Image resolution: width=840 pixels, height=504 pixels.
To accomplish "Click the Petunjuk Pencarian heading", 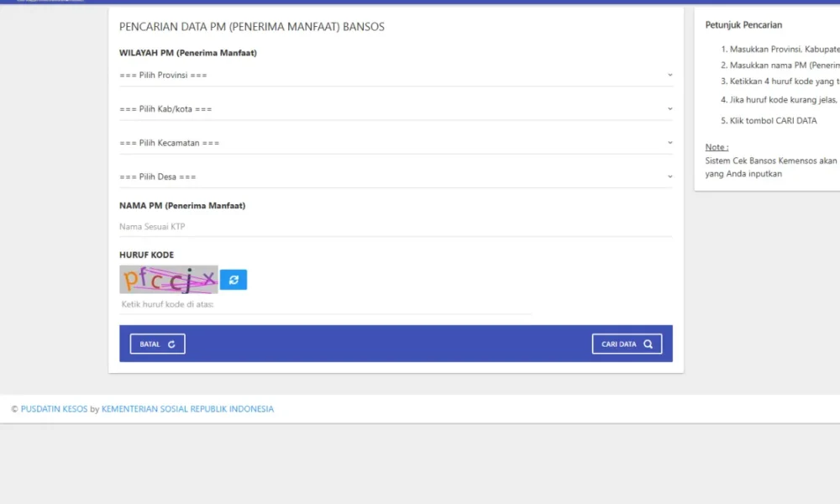I will 743,24.
